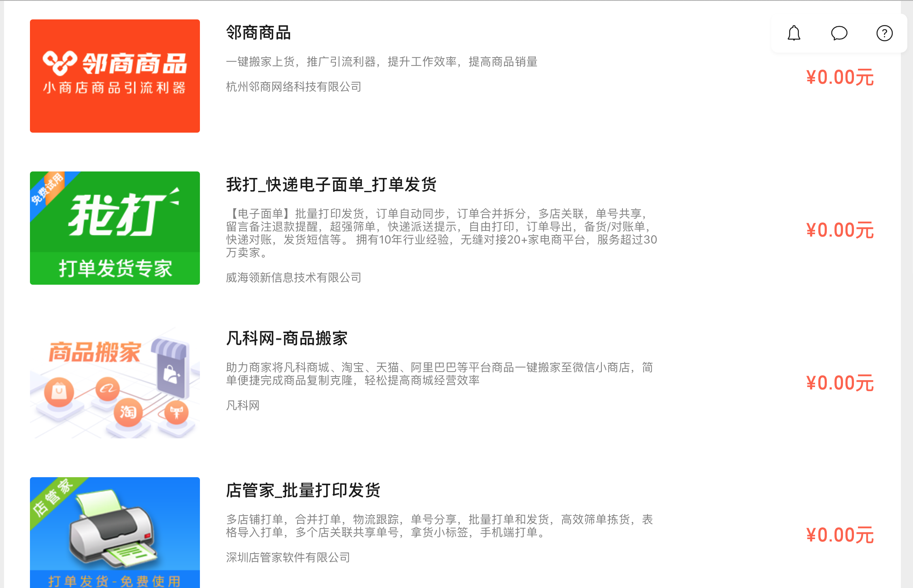Click the ¥0.00元 price for 我打
Screen dimensions: 913x588
pos(840,231)
